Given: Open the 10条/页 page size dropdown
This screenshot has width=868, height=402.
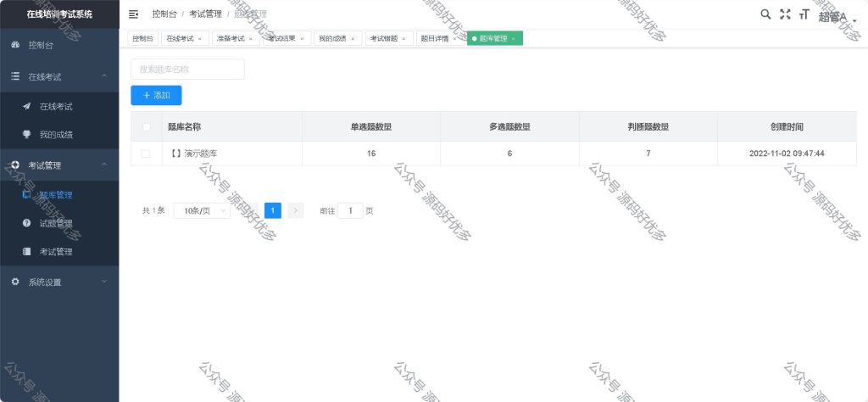Looking at the screenshot, I should click(202, 210).
